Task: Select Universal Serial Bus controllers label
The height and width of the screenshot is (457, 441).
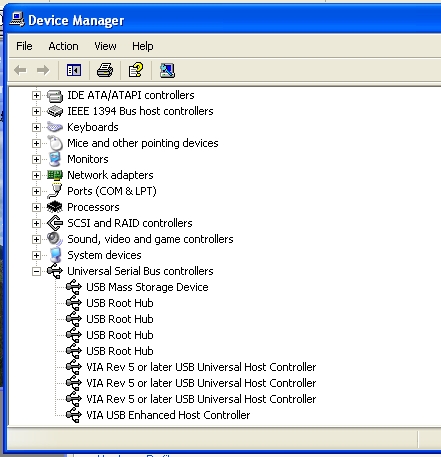Action: click(140, 271)
